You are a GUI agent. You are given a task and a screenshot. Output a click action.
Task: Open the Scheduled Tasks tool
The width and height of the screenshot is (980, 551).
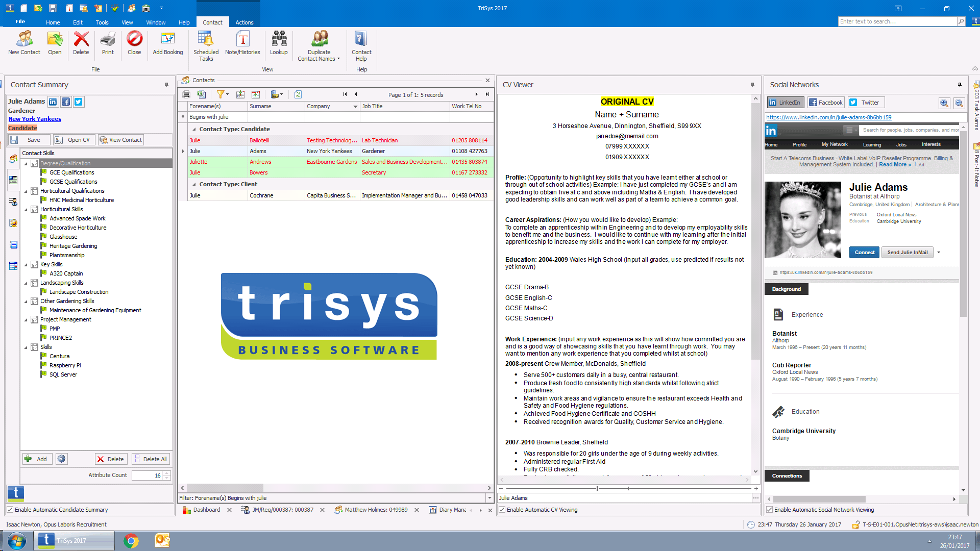click(x=206, y=45)
